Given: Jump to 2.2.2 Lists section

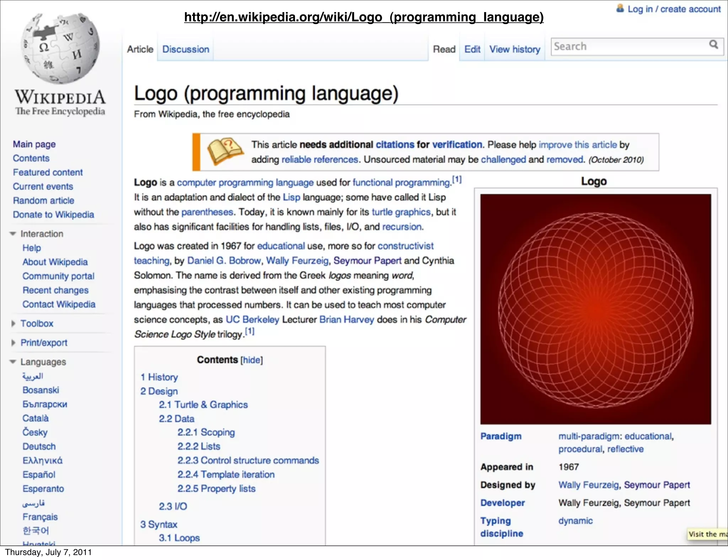Looking at the screenshot, I should pos(199,447).
